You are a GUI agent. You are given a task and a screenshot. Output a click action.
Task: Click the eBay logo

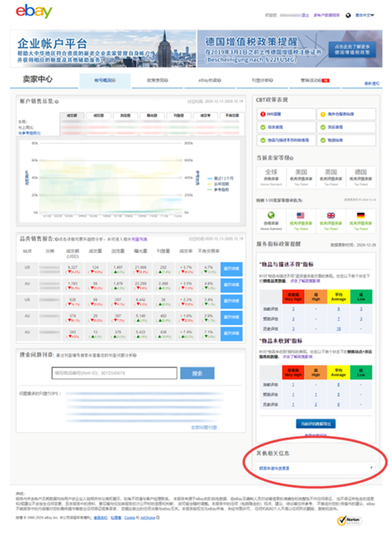34,11
